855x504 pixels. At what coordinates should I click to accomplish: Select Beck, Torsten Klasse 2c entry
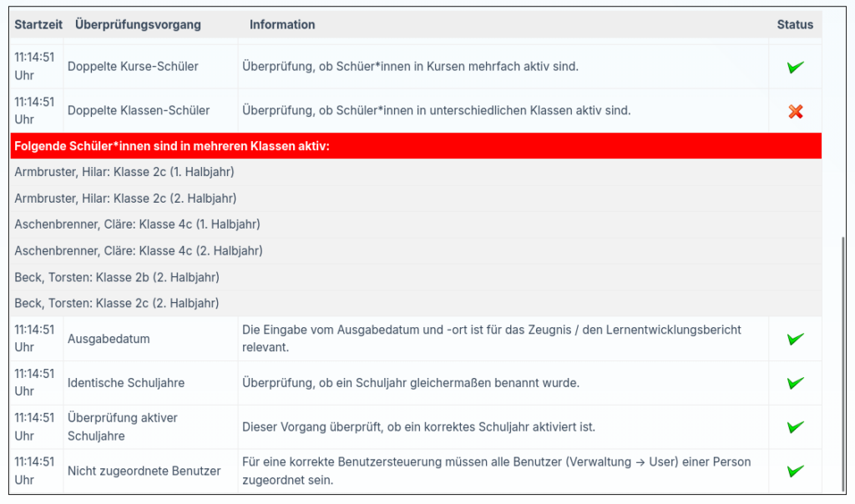(117, 303)
